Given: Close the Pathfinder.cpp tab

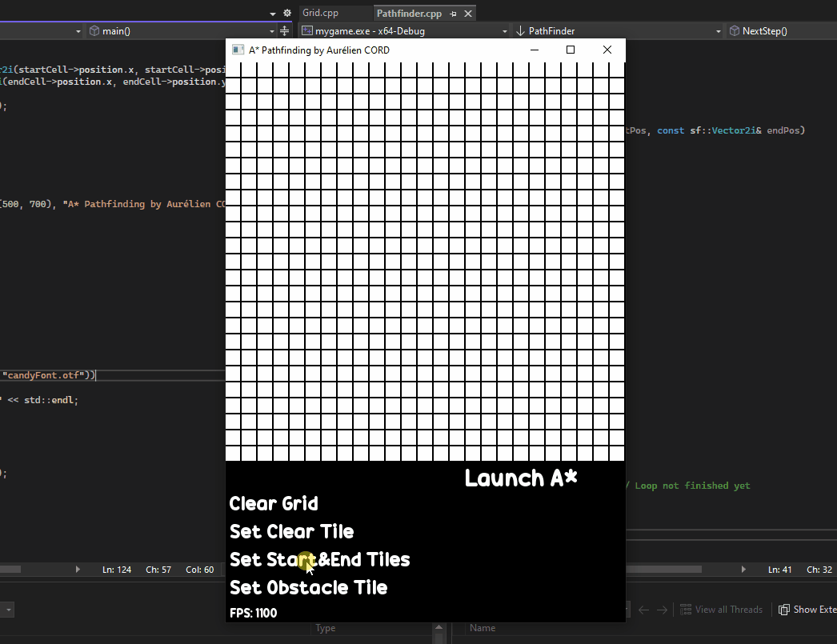Looking at the screenshot, I should [x=468, y=14].
